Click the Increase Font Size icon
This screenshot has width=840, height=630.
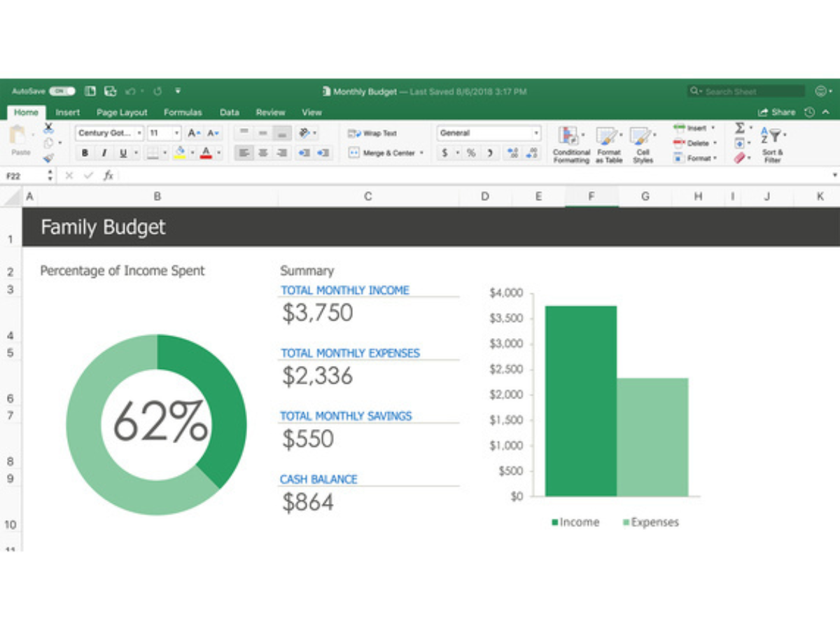point(194,133)
